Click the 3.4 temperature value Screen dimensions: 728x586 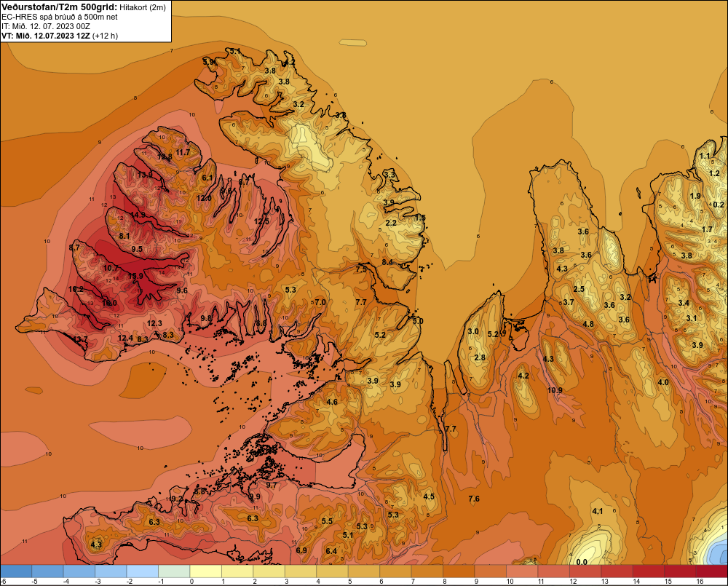[x=684, y=303]
